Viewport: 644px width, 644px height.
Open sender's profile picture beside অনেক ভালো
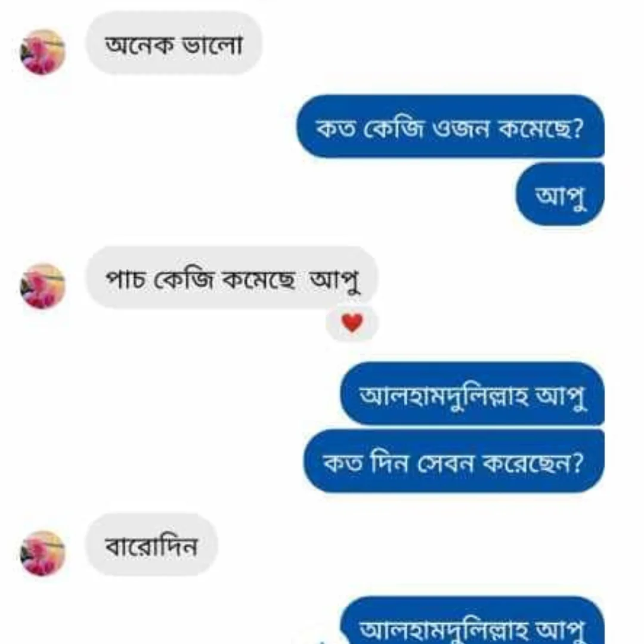coord(42,52)
